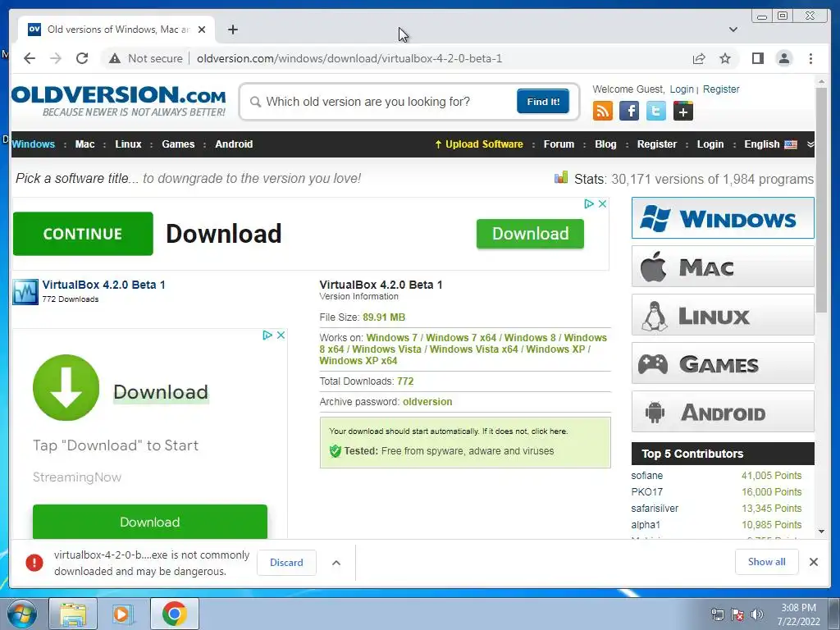Image resolution: width=840 pixels, height=630 pixels.
Task: Click the VirtualBox program icon
Action: [25, 292]
